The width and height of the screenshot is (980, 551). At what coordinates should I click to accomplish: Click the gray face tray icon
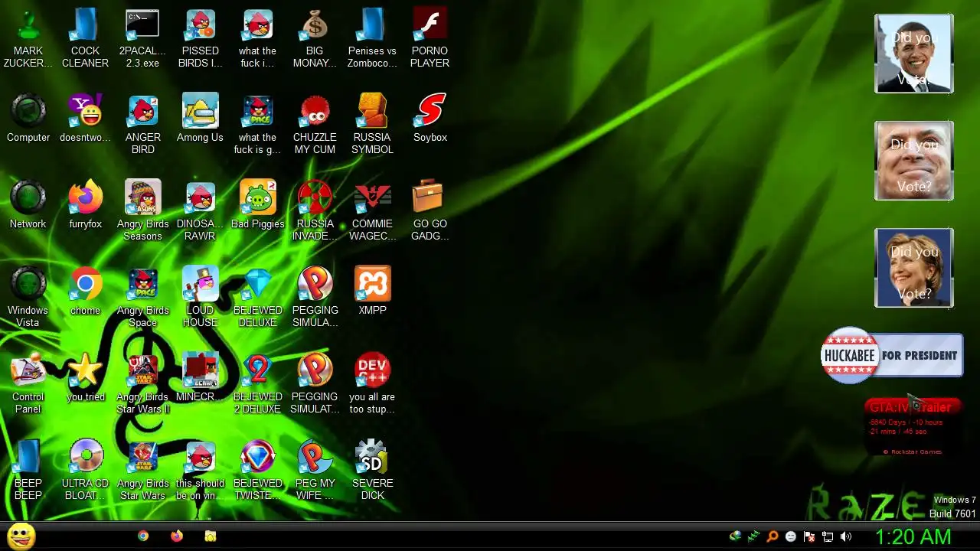point(791,536)
